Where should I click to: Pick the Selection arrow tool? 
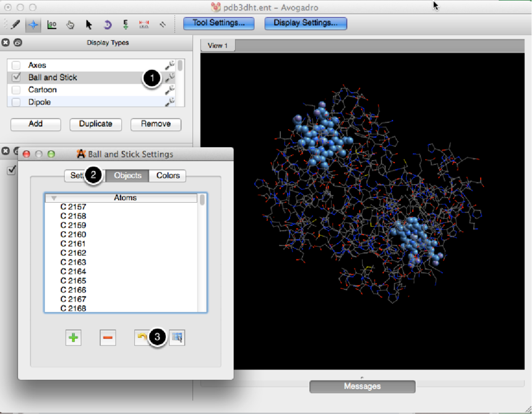pyautogui.click(x=88, y=25)
